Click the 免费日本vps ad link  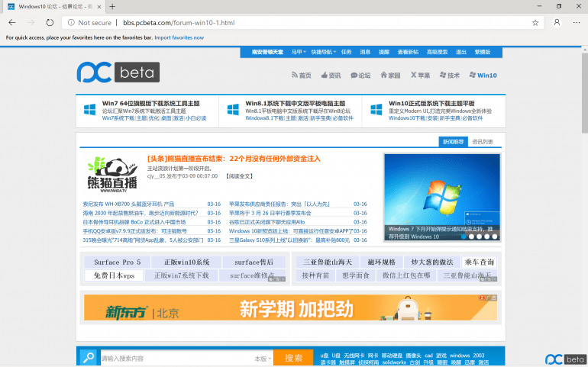114,275
